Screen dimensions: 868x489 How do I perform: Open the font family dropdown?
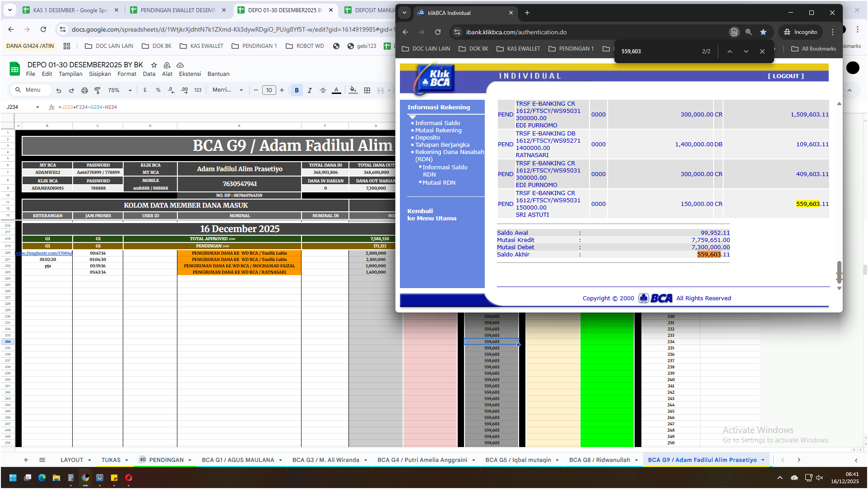(x=228, y=90)
